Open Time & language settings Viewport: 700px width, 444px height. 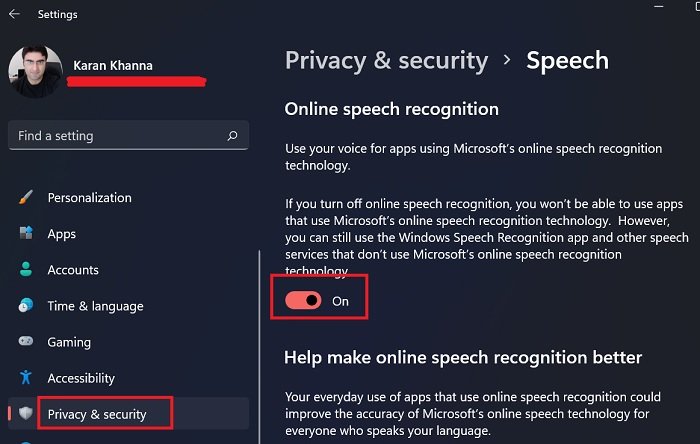coord(95,306)
